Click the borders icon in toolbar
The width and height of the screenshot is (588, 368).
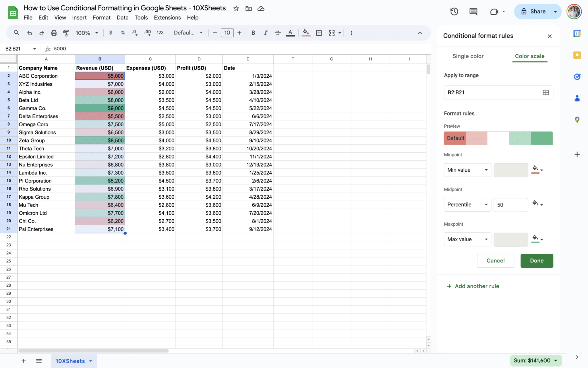point(319,33)
